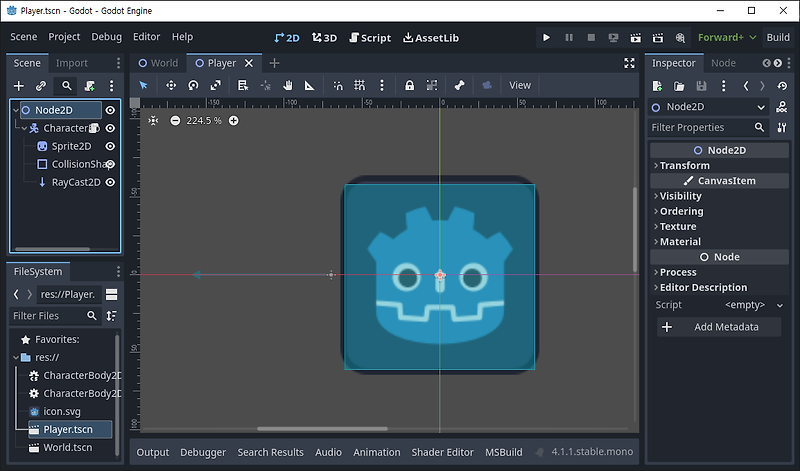Image resolution: width=800 pixels, height=471 pixels.
Task: Open the Forward+ renderer dropdown
Action: [727, 37]
